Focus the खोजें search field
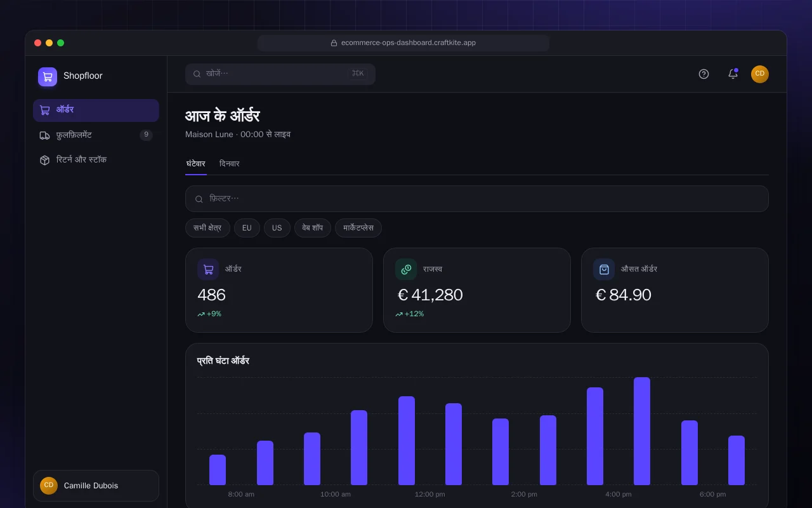This screenshot has height=508, width=812. [280, 74]
